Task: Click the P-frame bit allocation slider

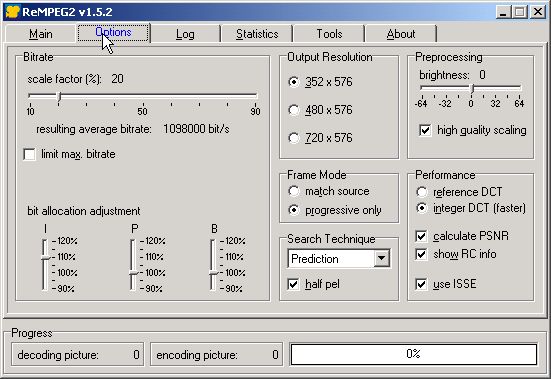Action: pos(133,273)
